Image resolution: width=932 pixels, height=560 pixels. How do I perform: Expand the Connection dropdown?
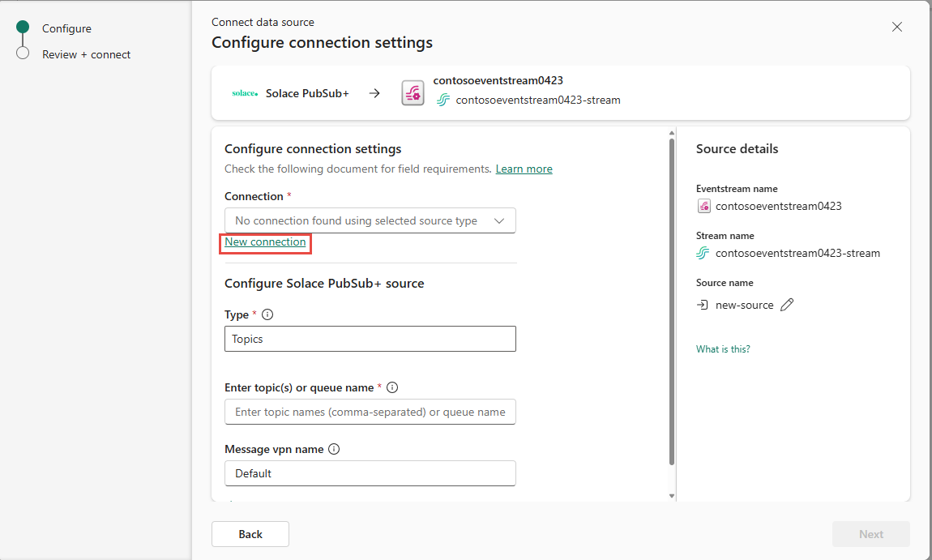tap(370, 220)
